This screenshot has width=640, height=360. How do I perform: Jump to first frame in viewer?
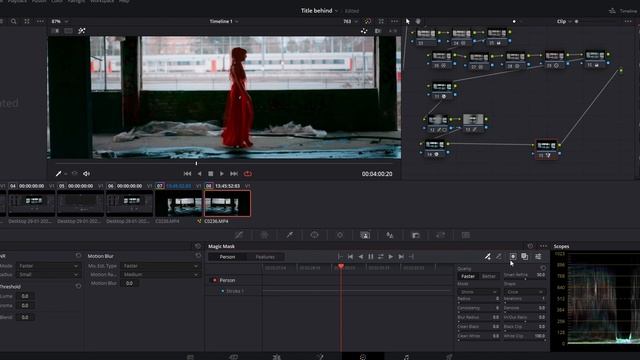187,173
